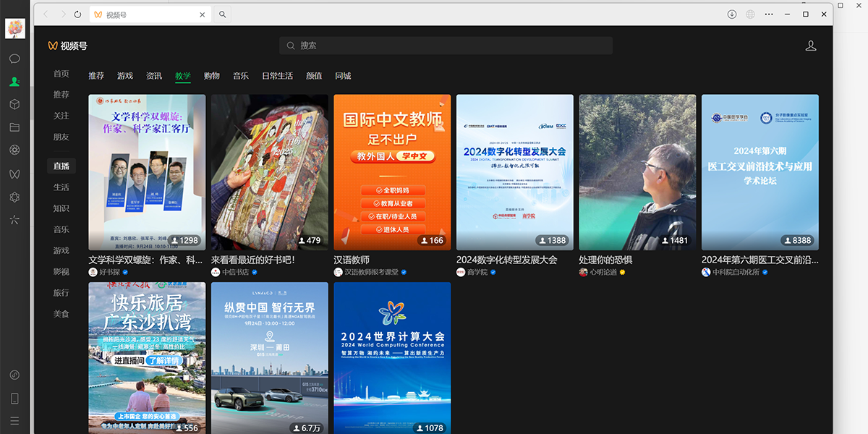Open the 2024世界计算大会 livestream thumbnail
Image resolution: width=868 pixels, height=434 pixels.
[x=392, y=358]
